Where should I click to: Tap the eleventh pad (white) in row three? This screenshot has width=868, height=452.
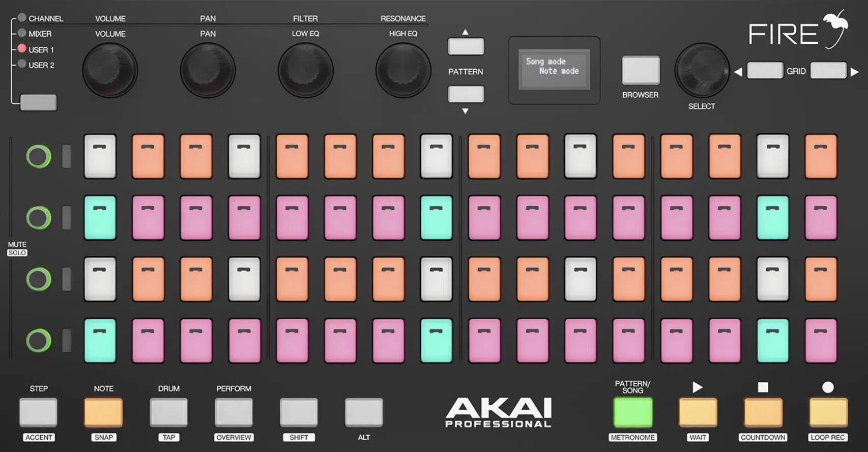tap(581, 279)
